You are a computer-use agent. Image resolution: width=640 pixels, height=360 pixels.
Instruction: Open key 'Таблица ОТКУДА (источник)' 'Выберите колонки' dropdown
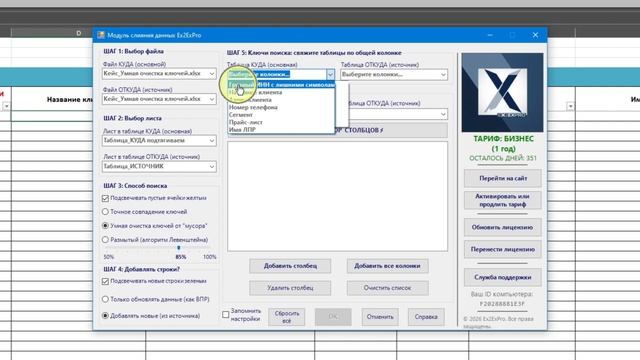coord(394,74)
